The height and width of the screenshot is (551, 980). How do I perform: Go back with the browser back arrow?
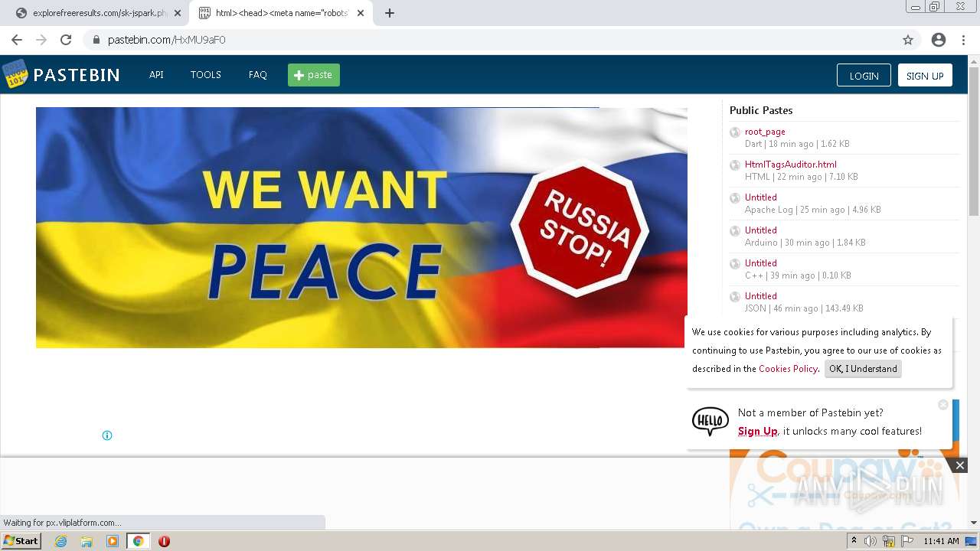(17, 40)
